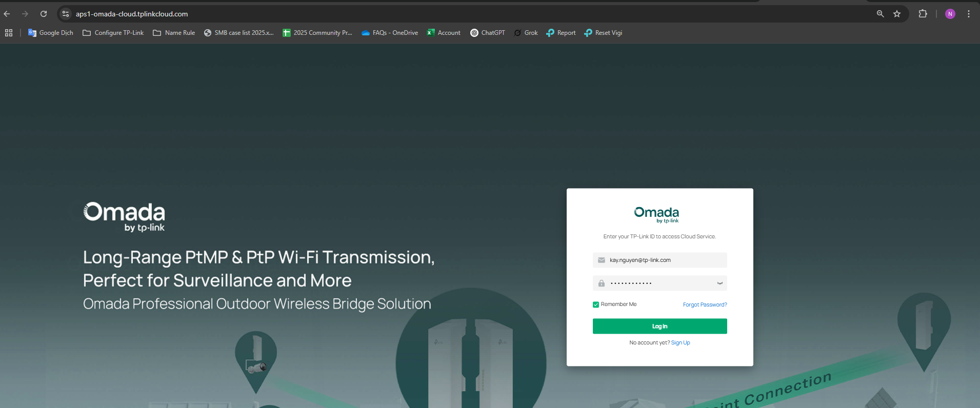Click the Omada logo in login card
The image size is (980, 408).
pos(656,215)
